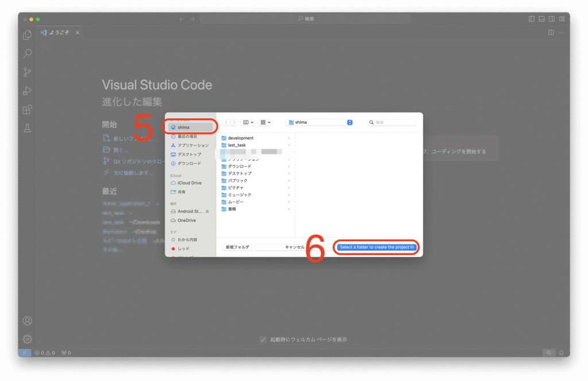The image size is (588, 381).
Task: Go forward with VS Code title bar arrow
Action: (192, 19)
